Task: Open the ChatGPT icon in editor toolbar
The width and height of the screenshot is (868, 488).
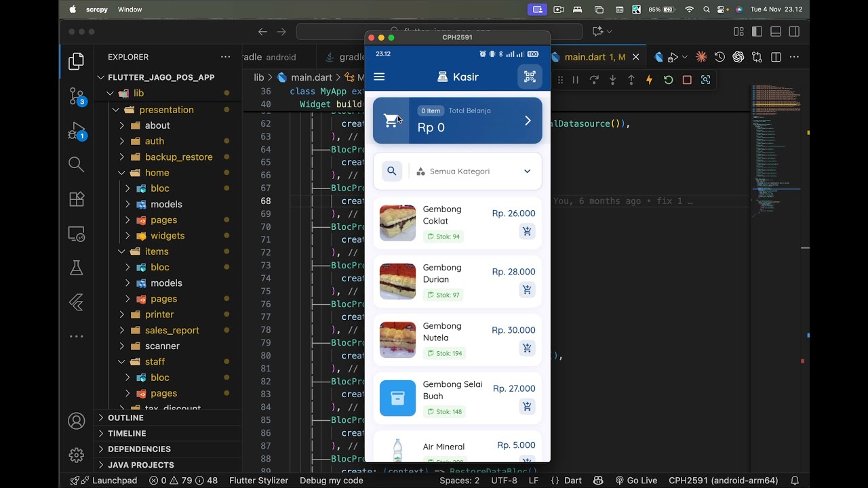Action: (738, 57)
